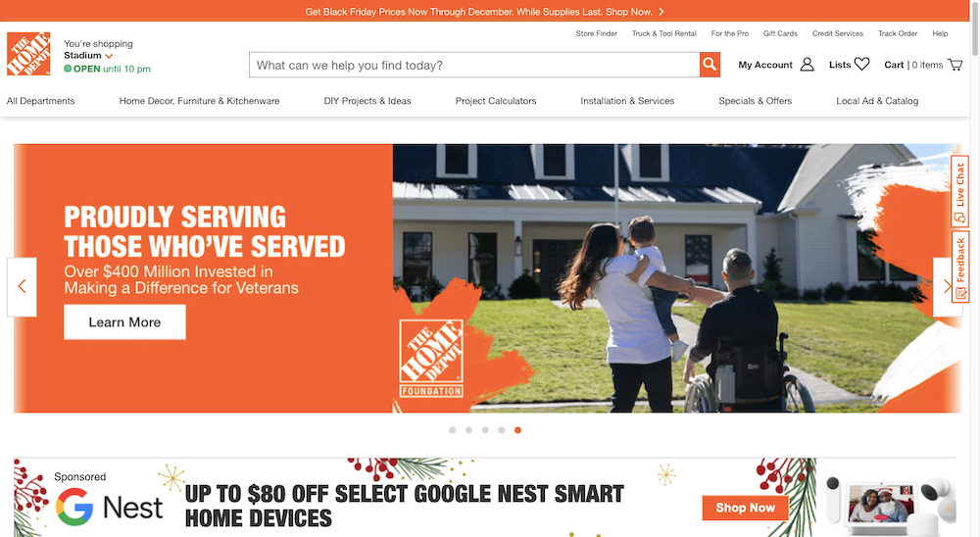This screenshot has width=980, height=537.
Task: Expand Black Friday banner arrow
Action: (x=661, y=11)
